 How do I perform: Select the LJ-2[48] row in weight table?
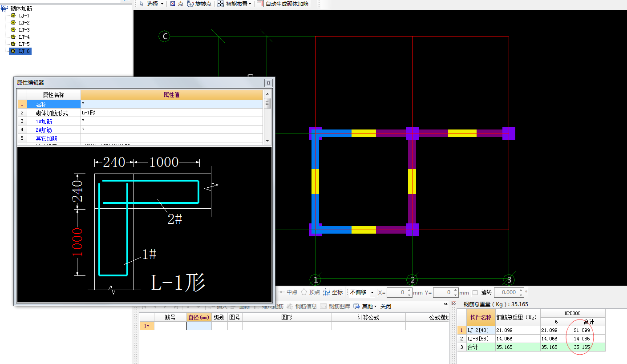tap(531, 330)
